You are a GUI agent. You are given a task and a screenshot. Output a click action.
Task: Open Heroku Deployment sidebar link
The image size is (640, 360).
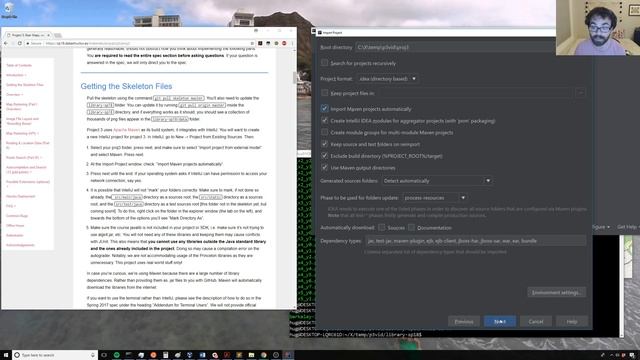pos(20,196)
